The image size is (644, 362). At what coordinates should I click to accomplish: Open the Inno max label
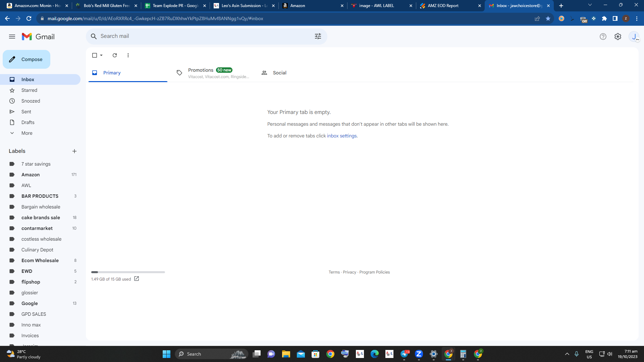(x=40, y=325)
